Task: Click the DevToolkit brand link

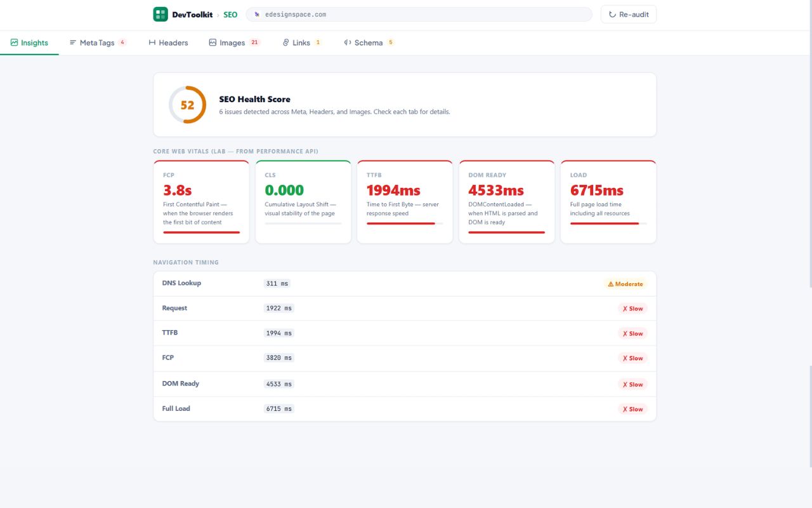Action: pyautogui.click(x=183, y=14)
